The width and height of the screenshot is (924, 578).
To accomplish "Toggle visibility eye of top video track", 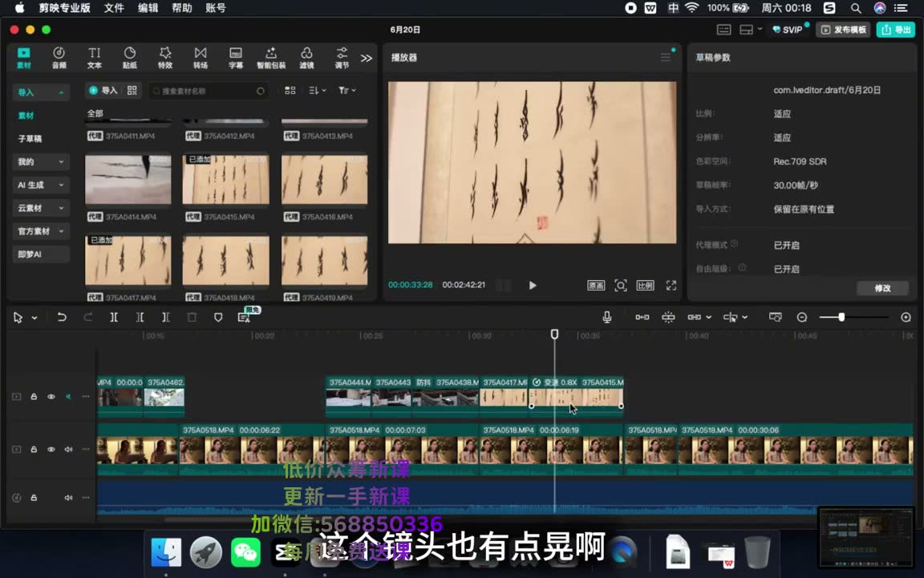I will 51,397.
